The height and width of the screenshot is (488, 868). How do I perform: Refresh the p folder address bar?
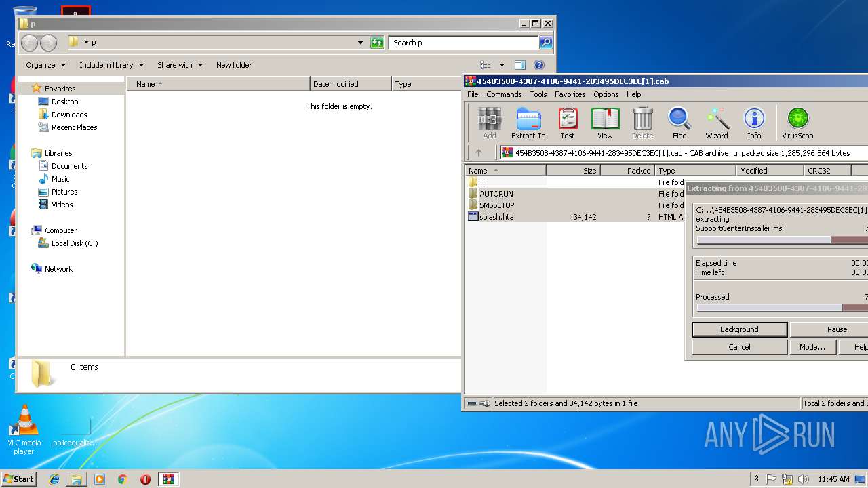click(377, 43)
